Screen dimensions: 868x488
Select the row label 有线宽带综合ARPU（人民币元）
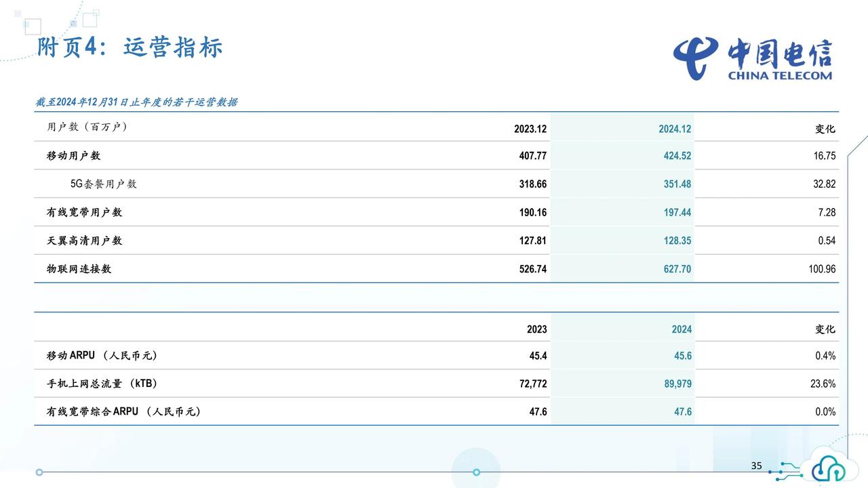coord(123,411)
